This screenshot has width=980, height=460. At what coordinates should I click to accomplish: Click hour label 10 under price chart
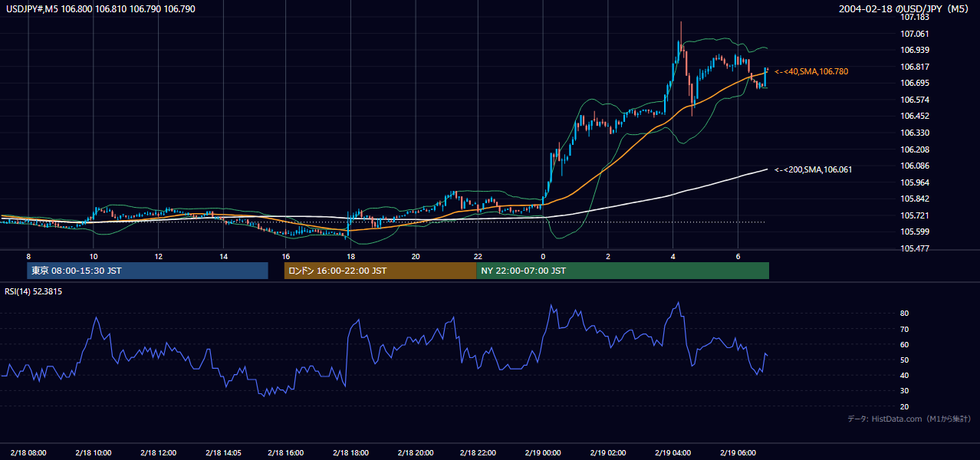pos(93,256)
